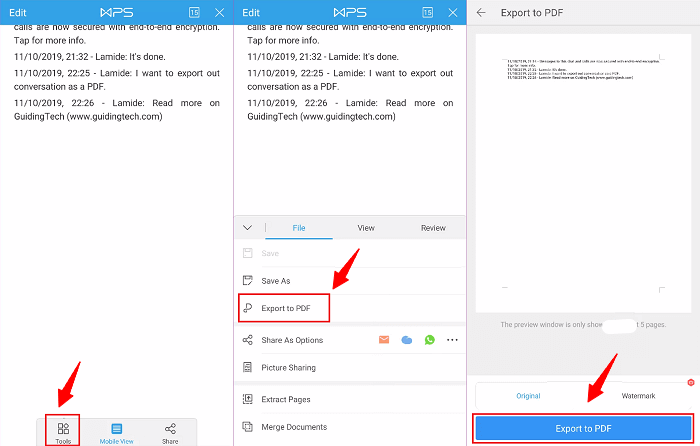The image size is (700, 446).
Task: Select the Watermark export option
Action: [638, 396]
